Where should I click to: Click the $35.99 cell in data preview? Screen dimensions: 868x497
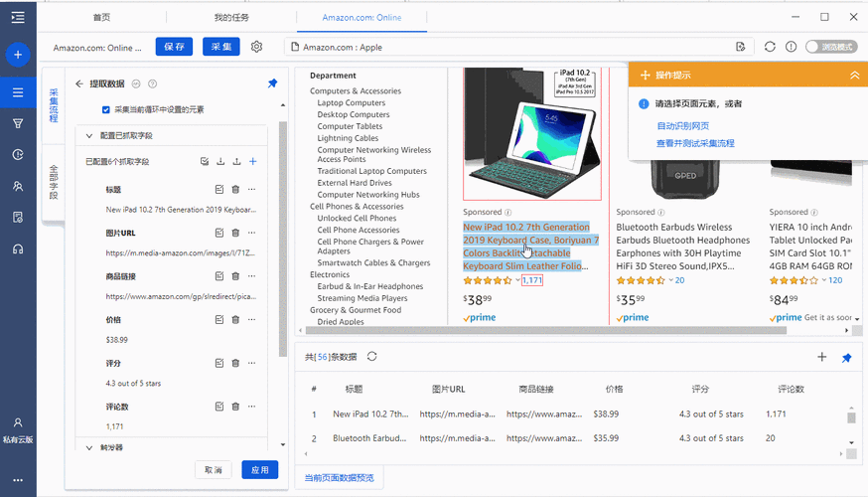[x=606, y=438]
